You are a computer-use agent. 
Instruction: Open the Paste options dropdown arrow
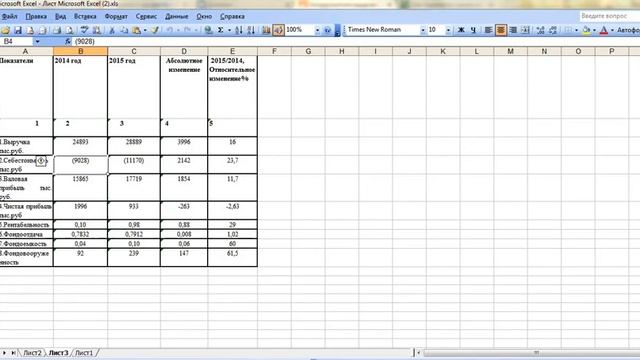click(145, 31)
